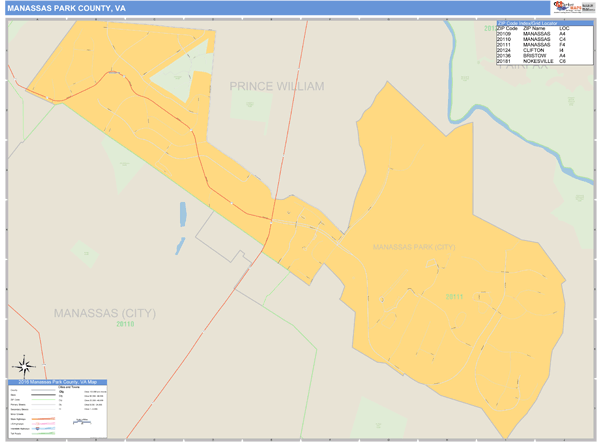This screenshot has height=442, width=600.
Task: Click the ZIP Code green legend line
Action: (x=43, y=400)
